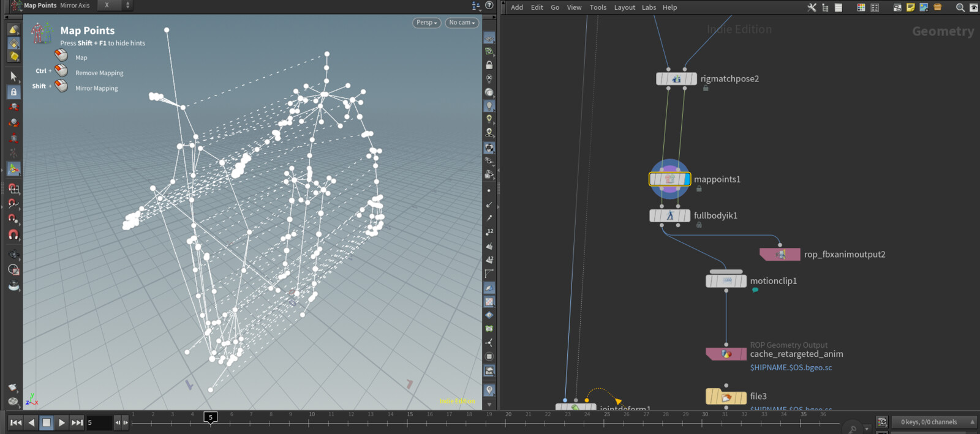Click the realtime toggle clock icon near channels

point(882,422)
